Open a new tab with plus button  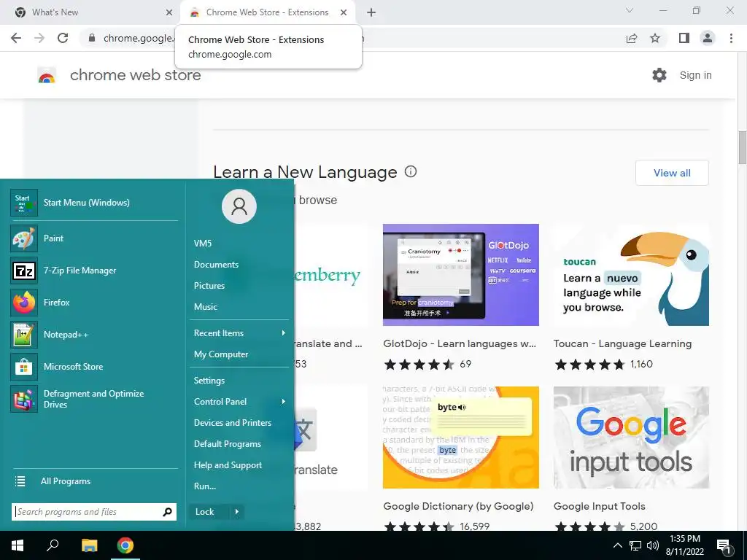point(371,13)
